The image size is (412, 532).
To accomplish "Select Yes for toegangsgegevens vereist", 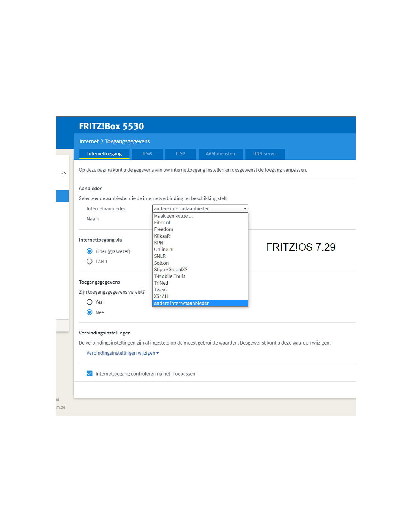I will click(x=90, y=302).
